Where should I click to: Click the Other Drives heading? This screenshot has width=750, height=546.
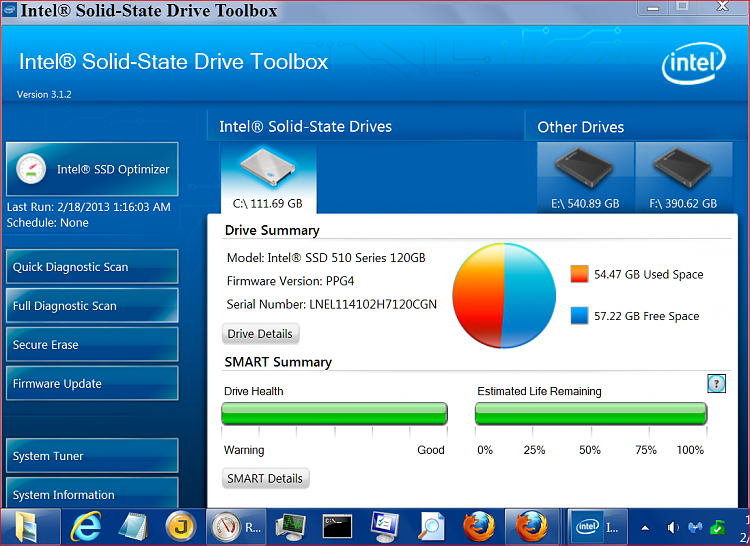pyautogui.click(x=581, y=127)
